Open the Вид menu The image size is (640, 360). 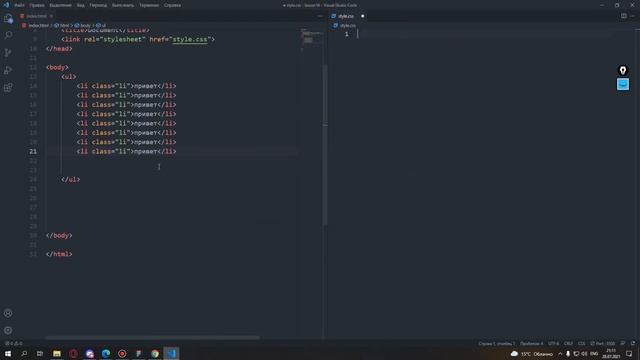pyautogui.click(x=81, y=5)
